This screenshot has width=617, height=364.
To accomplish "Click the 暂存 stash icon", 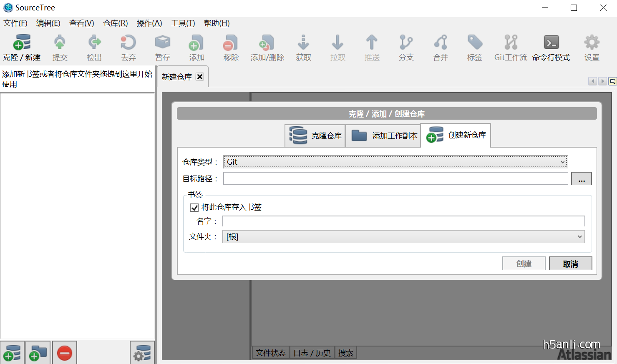I will point(163,42).
